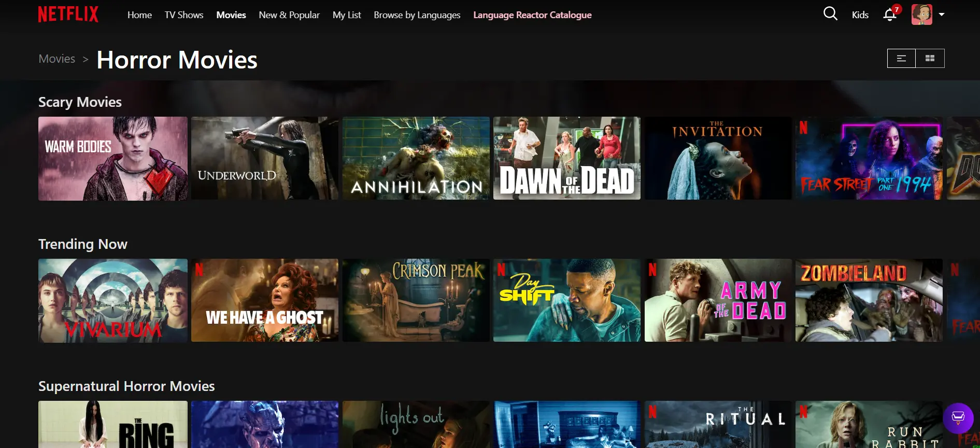
Task: Select the Underworld movie thumbnail
Action: 265,158
